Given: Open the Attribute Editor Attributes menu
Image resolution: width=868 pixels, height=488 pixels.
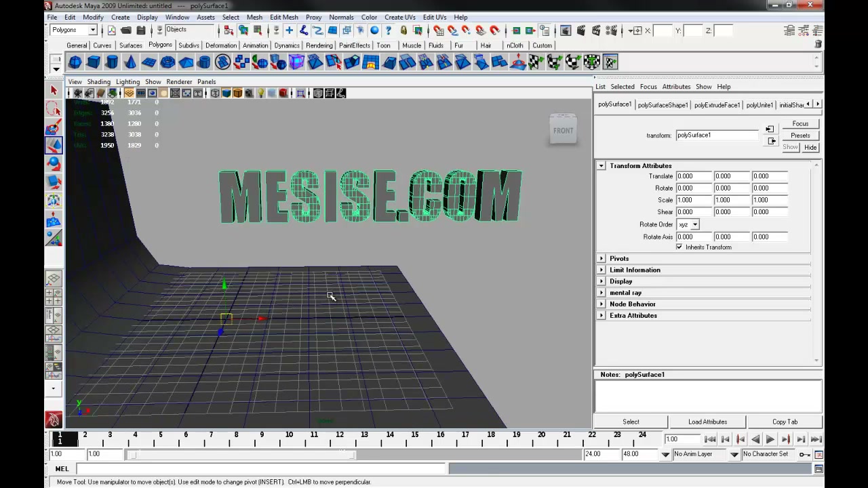Looking at the screenshot, I should (676, 87).
